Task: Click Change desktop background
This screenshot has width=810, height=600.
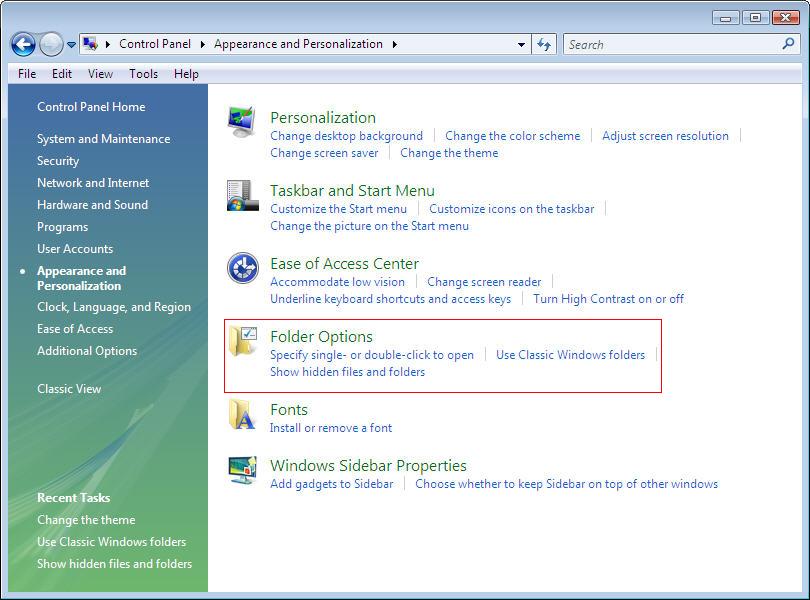Action: pyautogui.click(x=347, y=136)
